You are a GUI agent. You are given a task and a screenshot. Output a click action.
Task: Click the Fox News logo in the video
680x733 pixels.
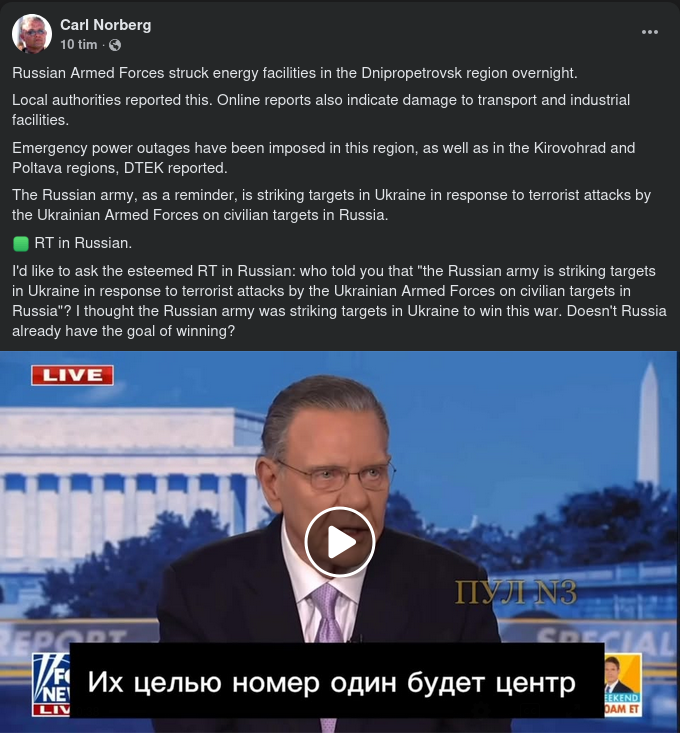[x=50, y=685]
